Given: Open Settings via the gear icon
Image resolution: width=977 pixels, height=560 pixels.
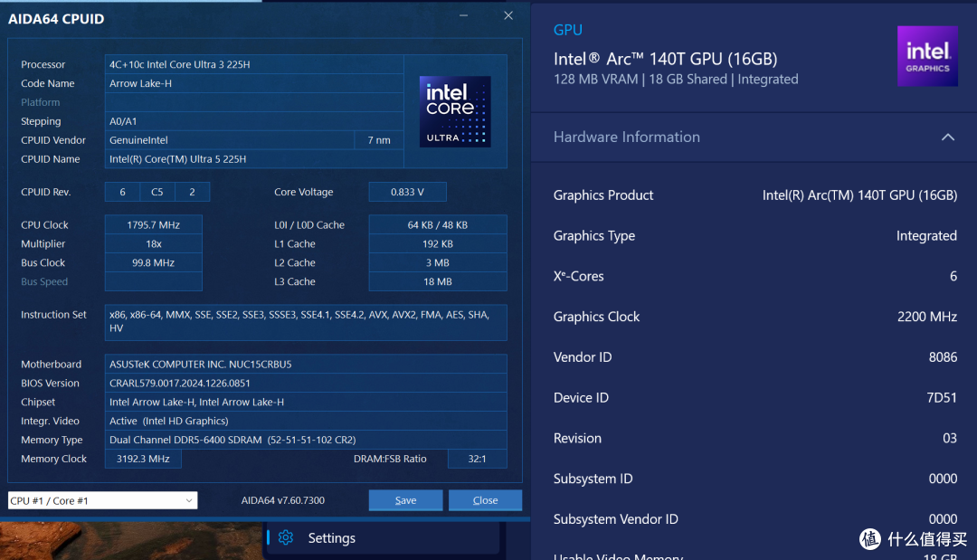Looking at the screenshot, I should coord(286,537).
